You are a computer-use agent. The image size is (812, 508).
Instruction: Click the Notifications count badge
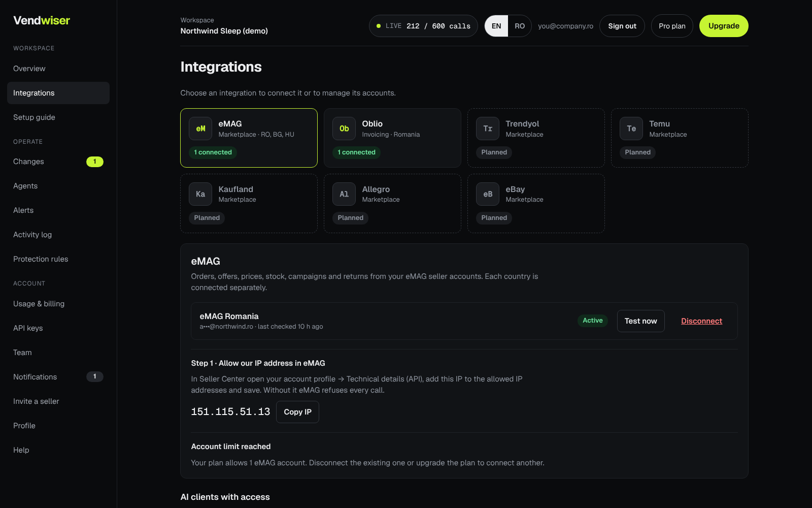tap(95, 376)
